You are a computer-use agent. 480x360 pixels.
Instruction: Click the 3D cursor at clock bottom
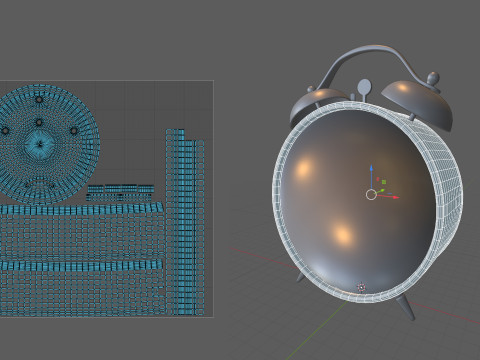tap(361, 287)
